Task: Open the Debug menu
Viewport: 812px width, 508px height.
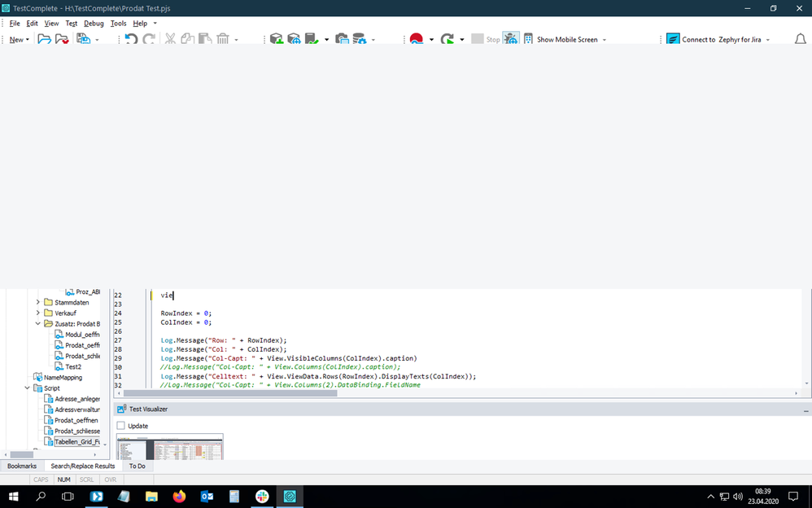Action: (x=94, y=24)
